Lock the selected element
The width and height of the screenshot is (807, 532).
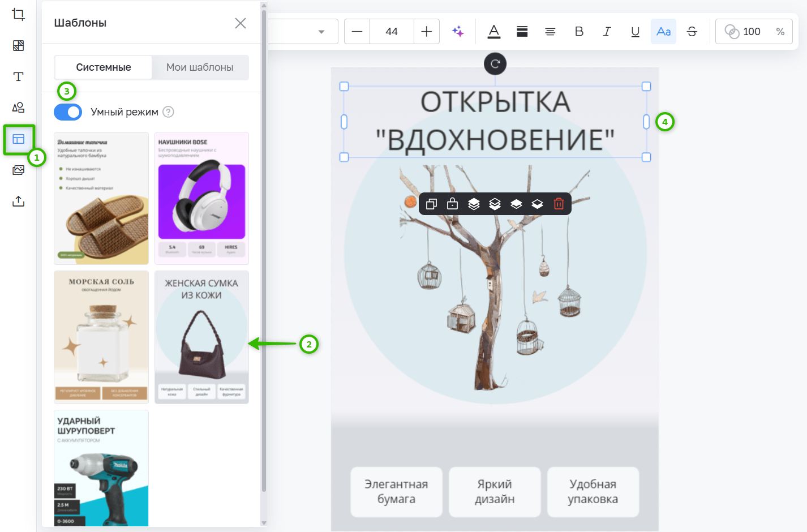click(x=452, y=204)
